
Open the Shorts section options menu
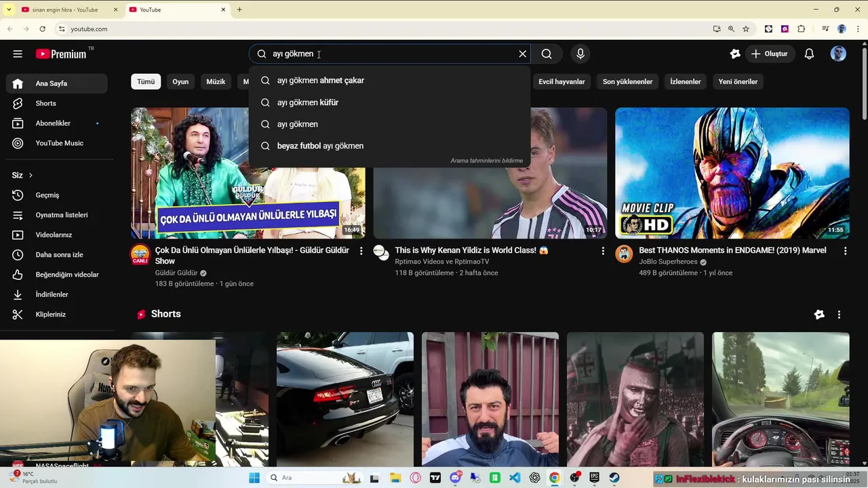(839, 314)
